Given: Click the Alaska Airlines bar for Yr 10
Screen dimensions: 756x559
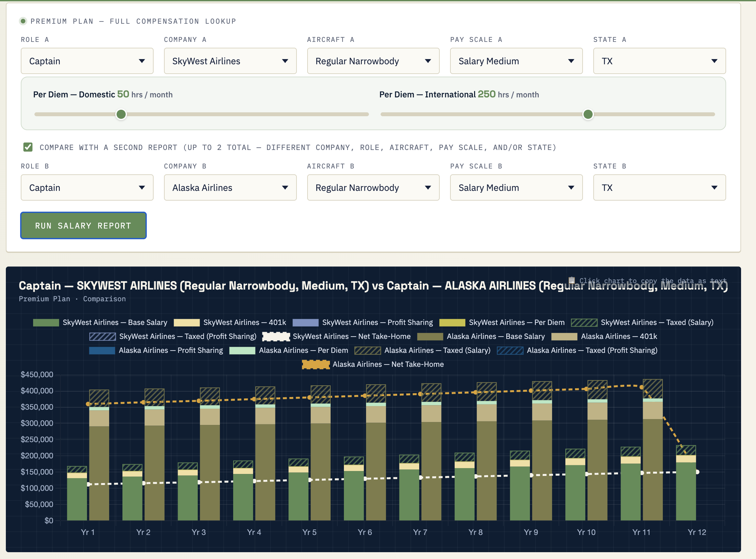Looking at the screenshot, I should pos(597,451).
